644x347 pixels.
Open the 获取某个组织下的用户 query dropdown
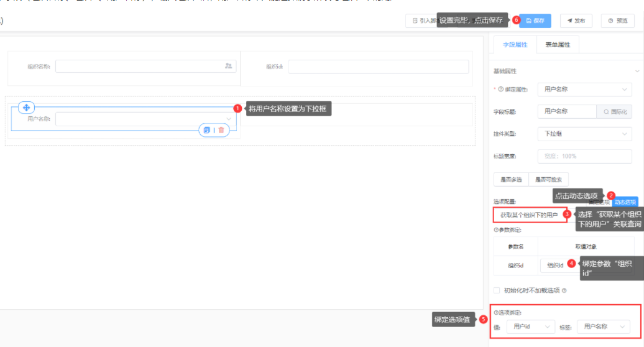[530, 215]
